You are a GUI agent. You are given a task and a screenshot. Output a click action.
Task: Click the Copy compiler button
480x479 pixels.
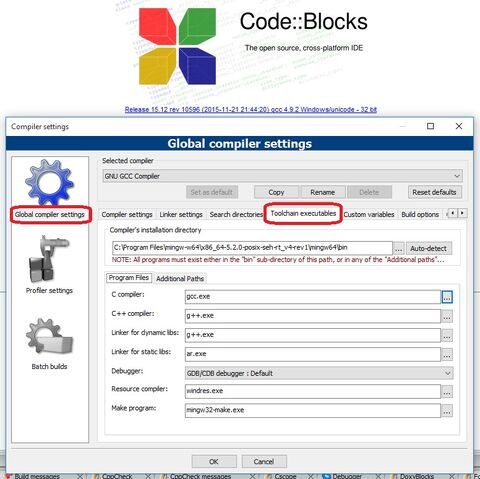pos(276,192)
